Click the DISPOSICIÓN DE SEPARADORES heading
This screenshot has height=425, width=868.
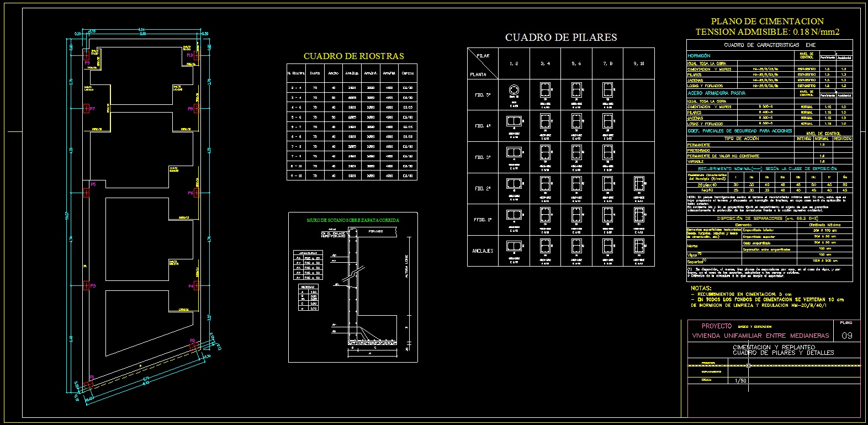(768, 219)
